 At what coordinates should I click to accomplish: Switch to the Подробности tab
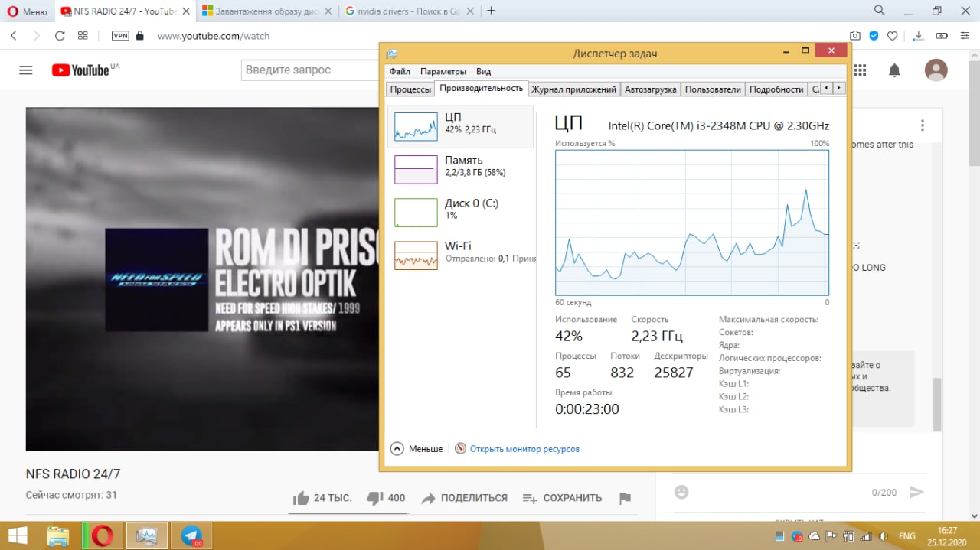pos(776,89)
